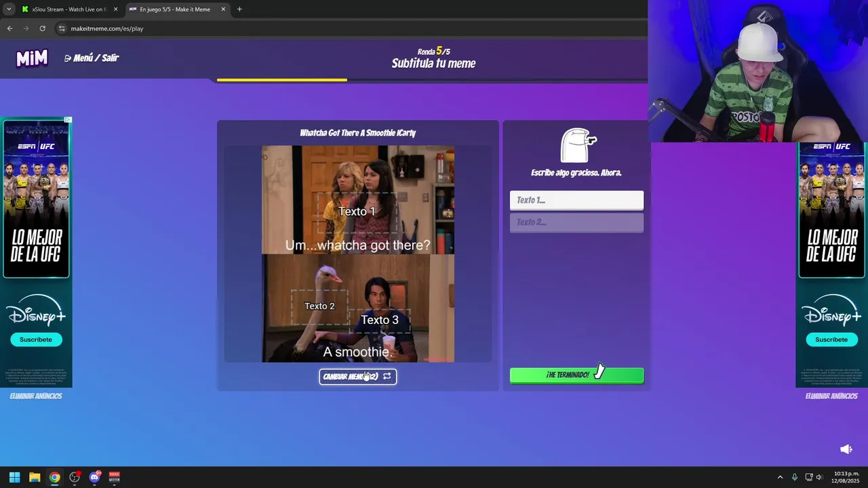Viewport: 868px width, 488px height.
Task: Show hidden system tray icons
Action: (780, 477)
